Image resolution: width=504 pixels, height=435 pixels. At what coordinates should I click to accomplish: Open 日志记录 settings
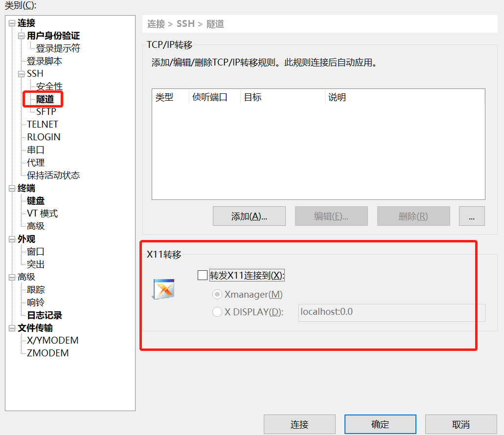(x=45, y=315)
